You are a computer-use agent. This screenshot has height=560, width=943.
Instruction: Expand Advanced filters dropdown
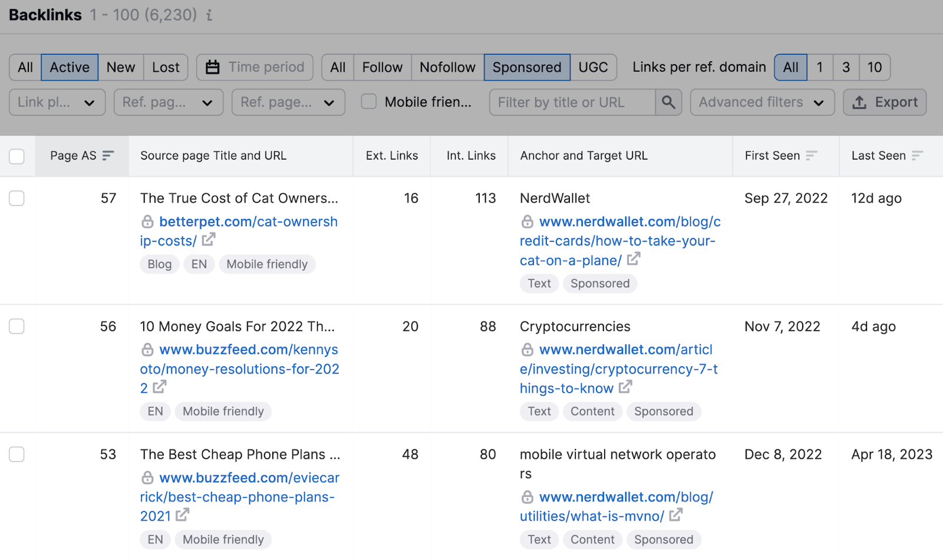click(x=762, y=102)
